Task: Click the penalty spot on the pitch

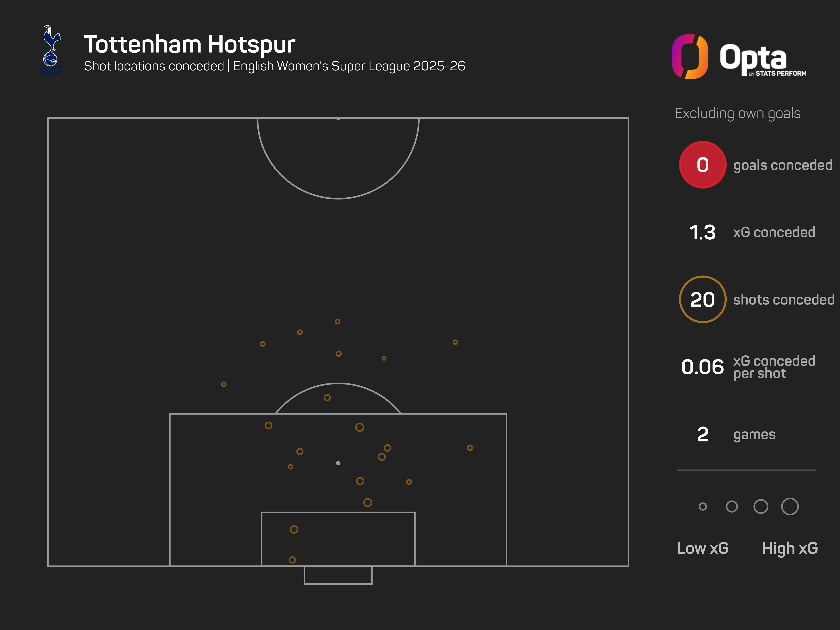Action: (338, 463)
